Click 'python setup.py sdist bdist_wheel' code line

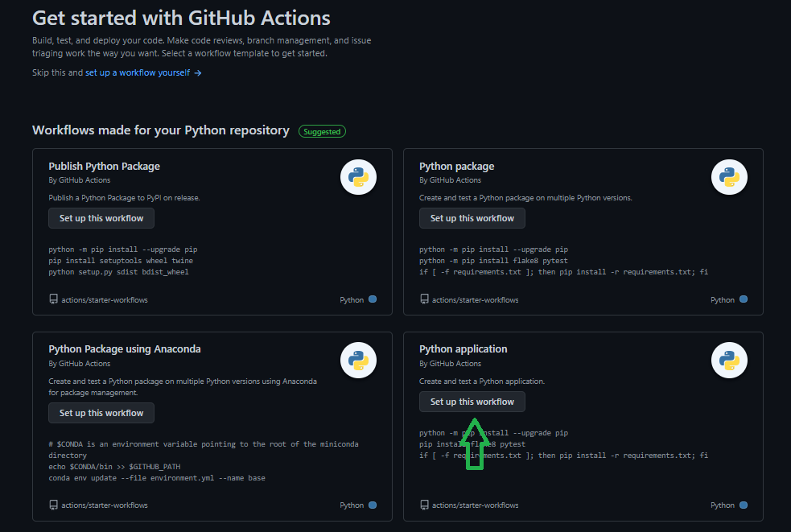(x=118, y=271)
